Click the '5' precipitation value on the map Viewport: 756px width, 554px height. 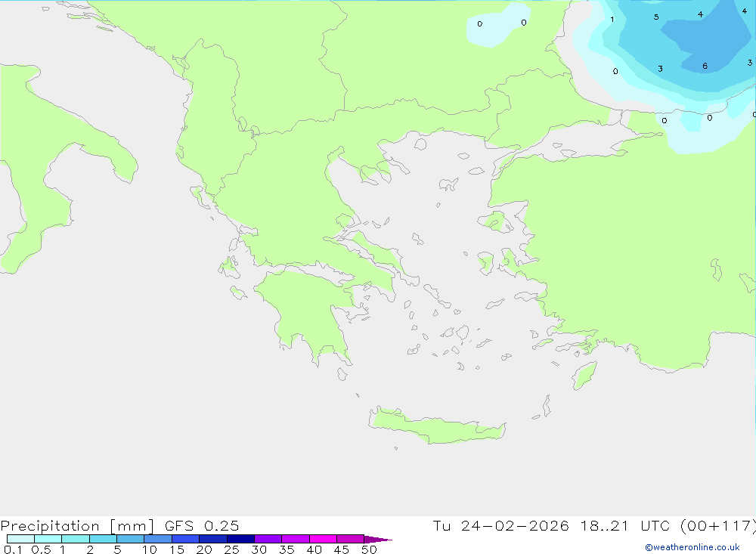[656, 17]
